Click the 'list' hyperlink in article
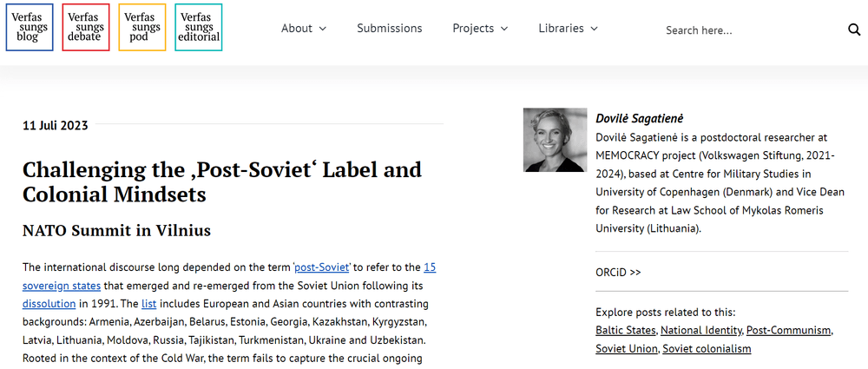The image size is (868, 369). [148, 304]
